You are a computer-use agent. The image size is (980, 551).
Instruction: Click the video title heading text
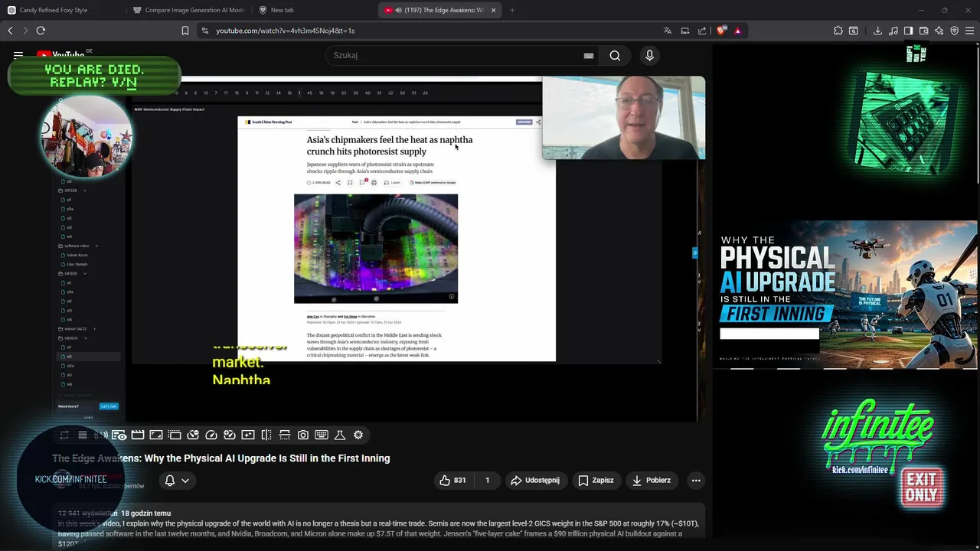(221, 458)
